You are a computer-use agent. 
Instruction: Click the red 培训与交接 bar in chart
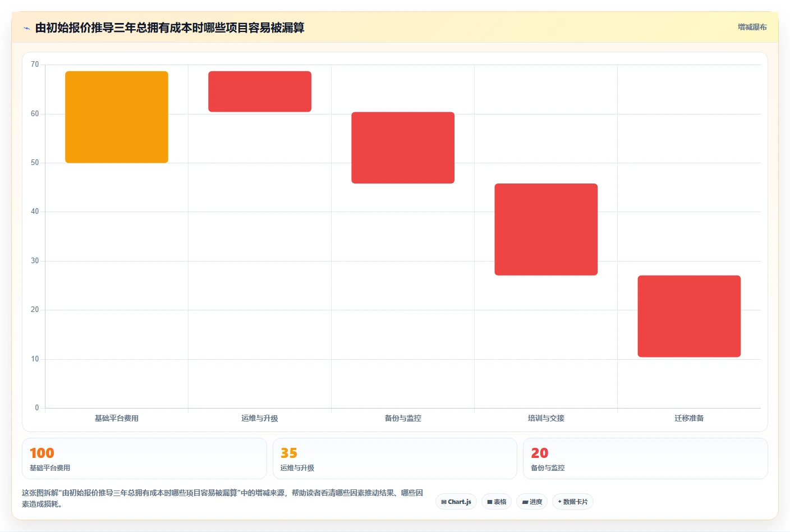(546, 229)
